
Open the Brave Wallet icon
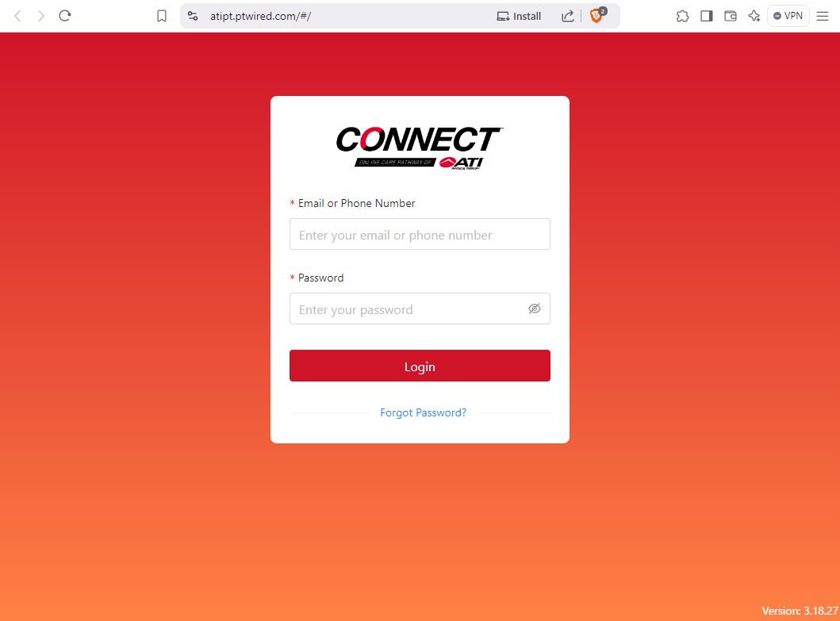tap(731, 16)
